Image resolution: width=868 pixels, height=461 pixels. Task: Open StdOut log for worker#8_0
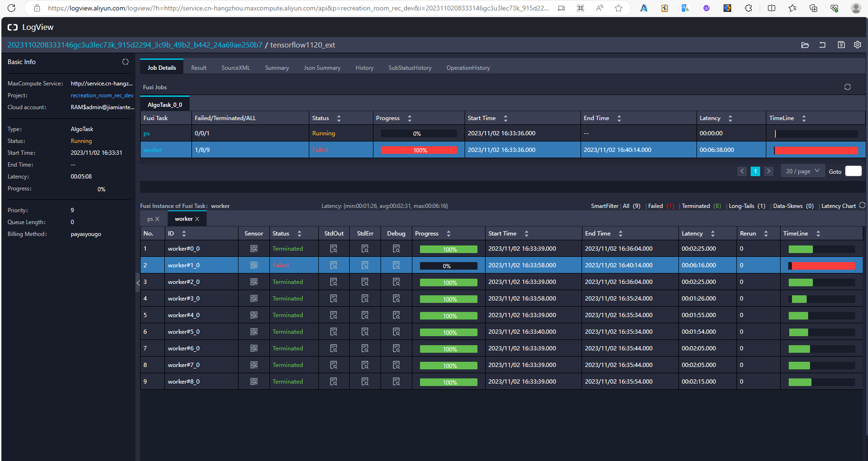(334, 382)
